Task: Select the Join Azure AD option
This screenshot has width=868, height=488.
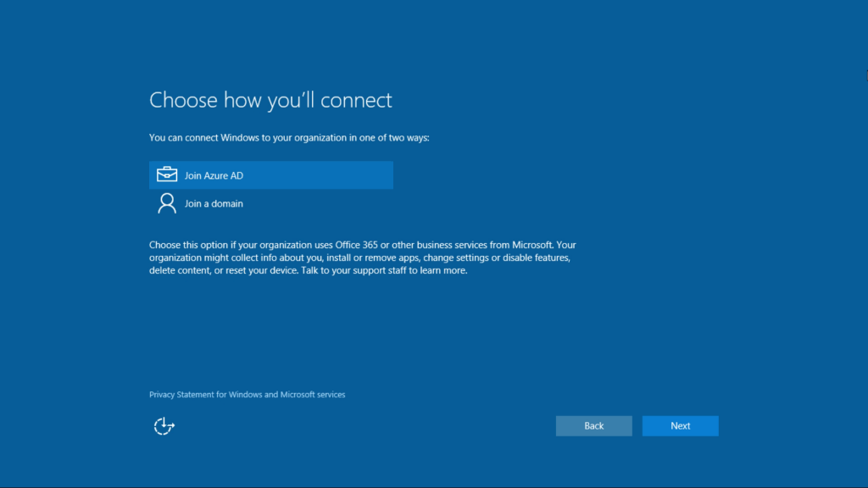Action: point(270,175)
